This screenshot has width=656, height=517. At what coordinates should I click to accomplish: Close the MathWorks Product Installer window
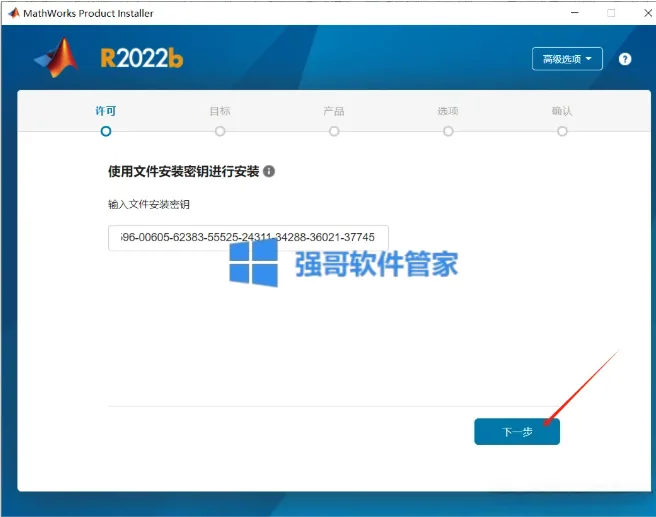tap(648, 13)
